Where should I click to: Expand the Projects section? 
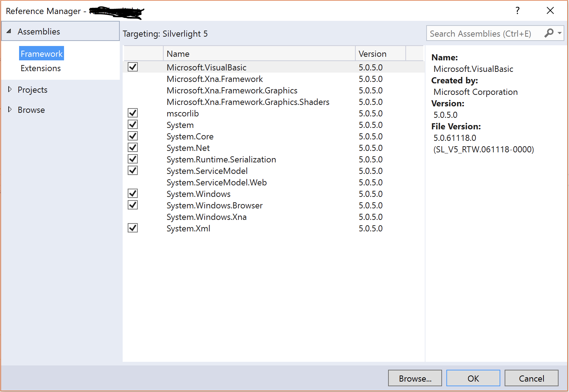[x=10, y=89]
